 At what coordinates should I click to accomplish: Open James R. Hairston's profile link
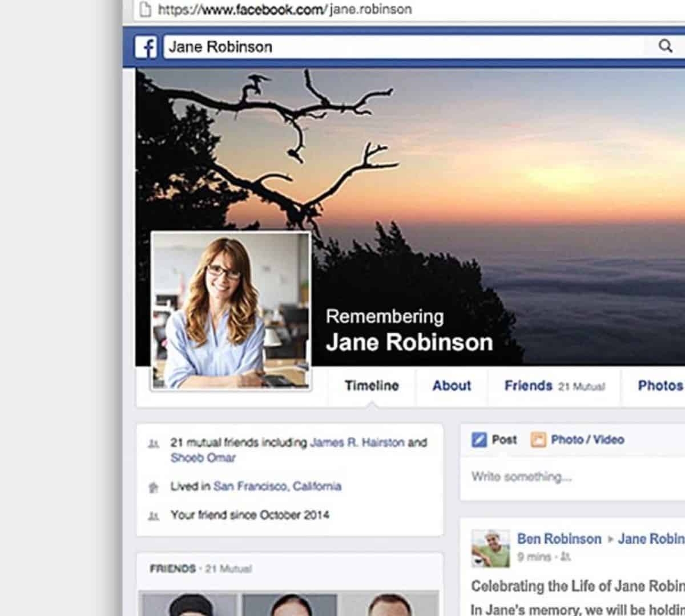(x=357, y=443)
